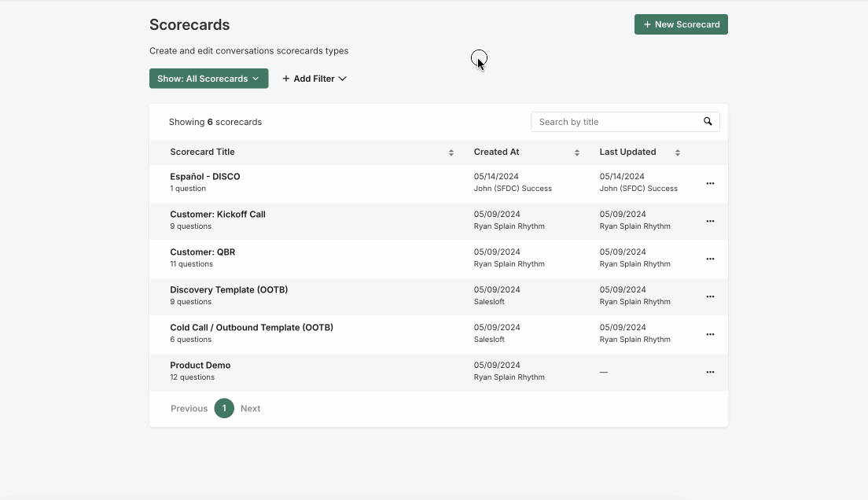Open the Español - DISCO scorecard
The image size is (868, 500).
(204, 176)
